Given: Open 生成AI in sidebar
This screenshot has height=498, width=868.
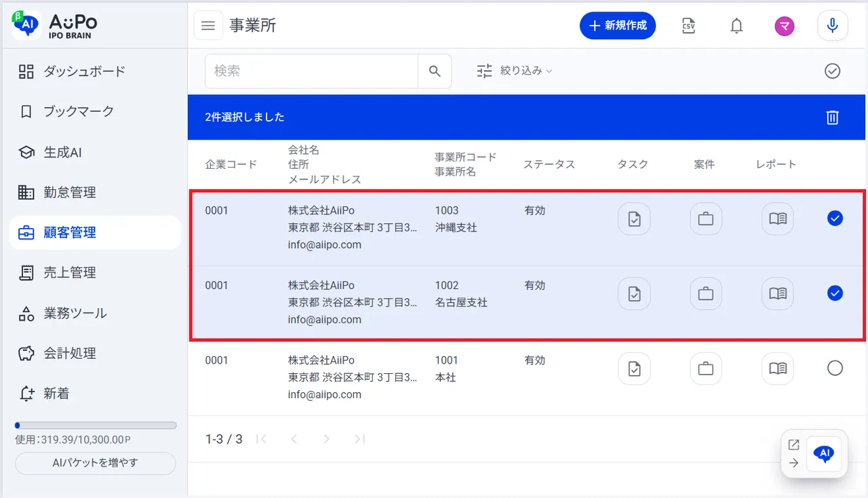Looking at the screenshot, I should coord(95,152).
